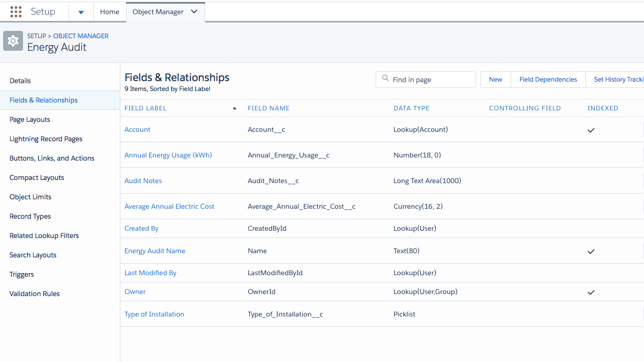The height and width of the screenshot is (362, 644).
Task: Switch to the Home tab
Action: [109, 12]
